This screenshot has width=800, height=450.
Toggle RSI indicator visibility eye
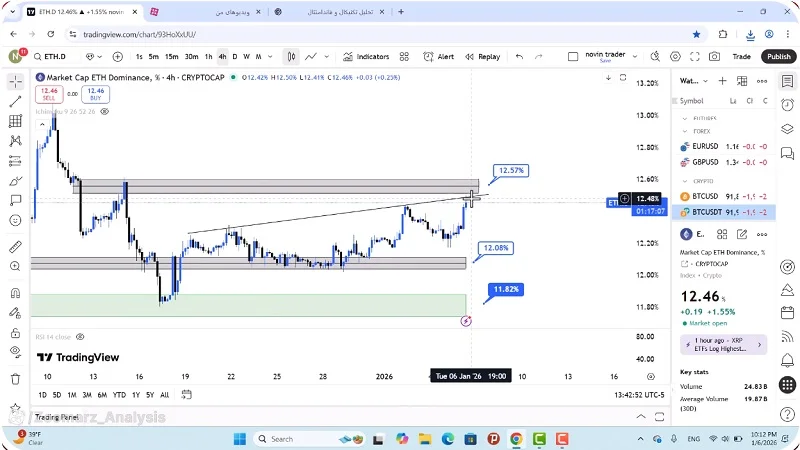pyautogui.click(x=79, y=337)
